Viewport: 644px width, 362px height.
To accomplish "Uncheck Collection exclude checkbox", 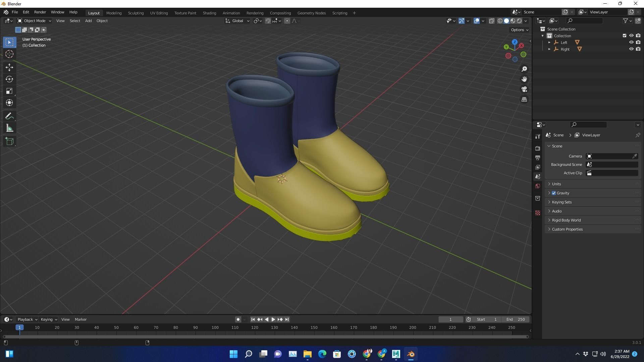I will pos(624,36).
